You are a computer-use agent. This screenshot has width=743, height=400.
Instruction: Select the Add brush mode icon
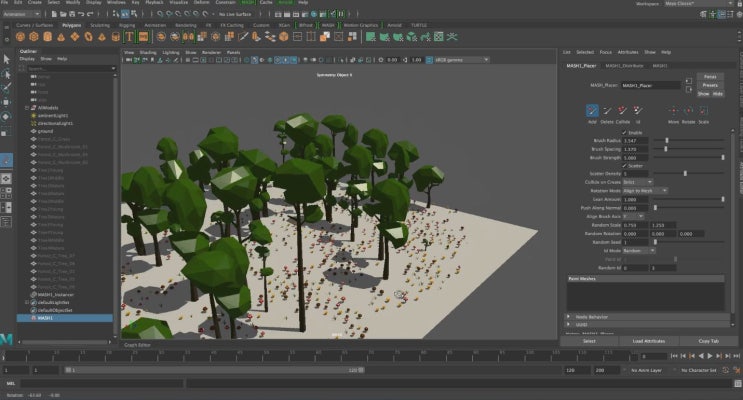click(592, 110)
